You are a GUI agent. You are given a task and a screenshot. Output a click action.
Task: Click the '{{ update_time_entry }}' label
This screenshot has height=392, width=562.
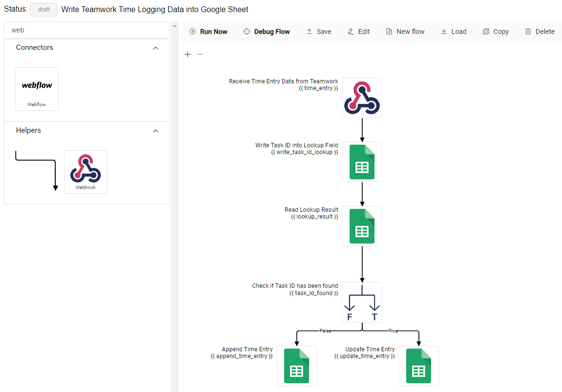tap(365, 356)
